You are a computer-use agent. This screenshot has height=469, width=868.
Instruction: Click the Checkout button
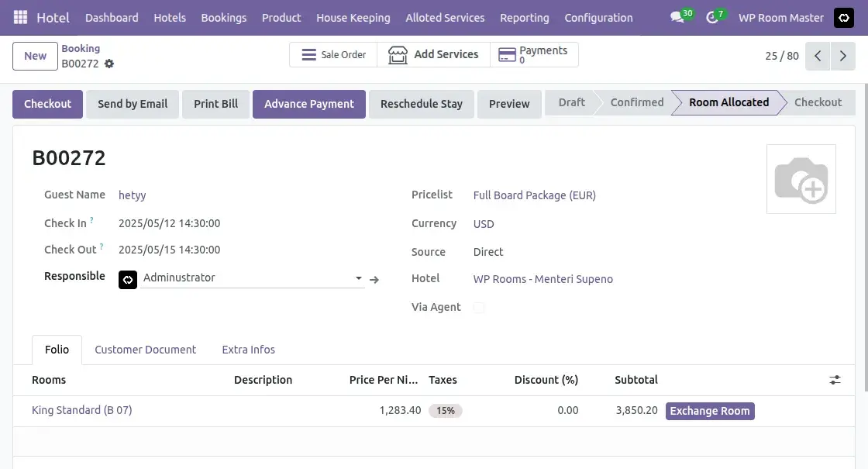pyautogui.click(x=47, y=104)
